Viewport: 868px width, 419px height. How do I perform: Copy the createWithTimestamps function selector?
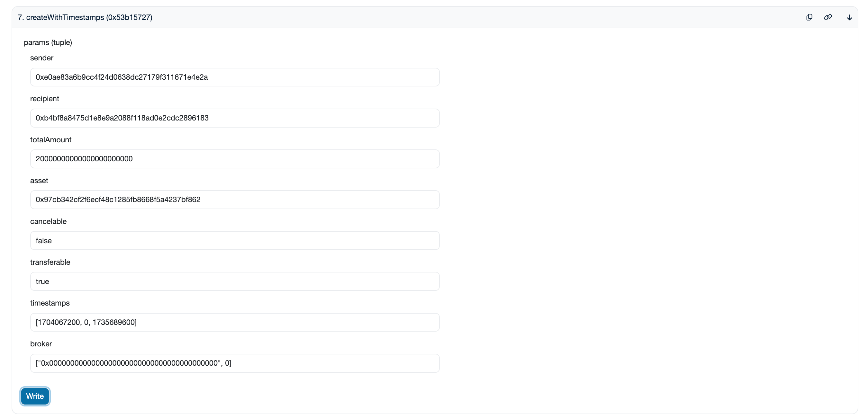tap(809, 17)
